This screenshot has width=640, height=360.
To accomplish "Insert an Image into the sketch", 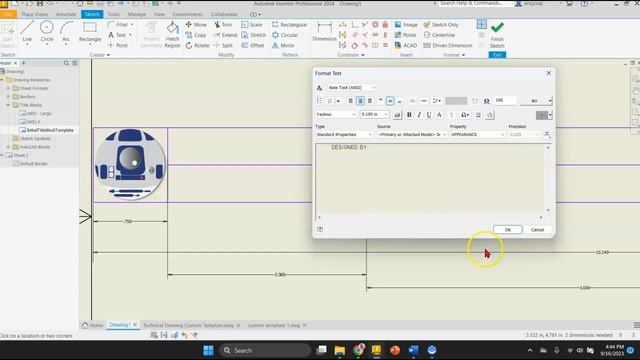I will click(406, 24).
